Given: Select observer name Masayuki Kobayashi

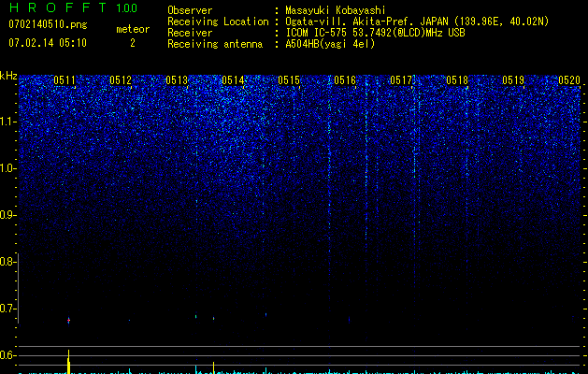Looking at the screenshot, I should click(x=336, y=10).
